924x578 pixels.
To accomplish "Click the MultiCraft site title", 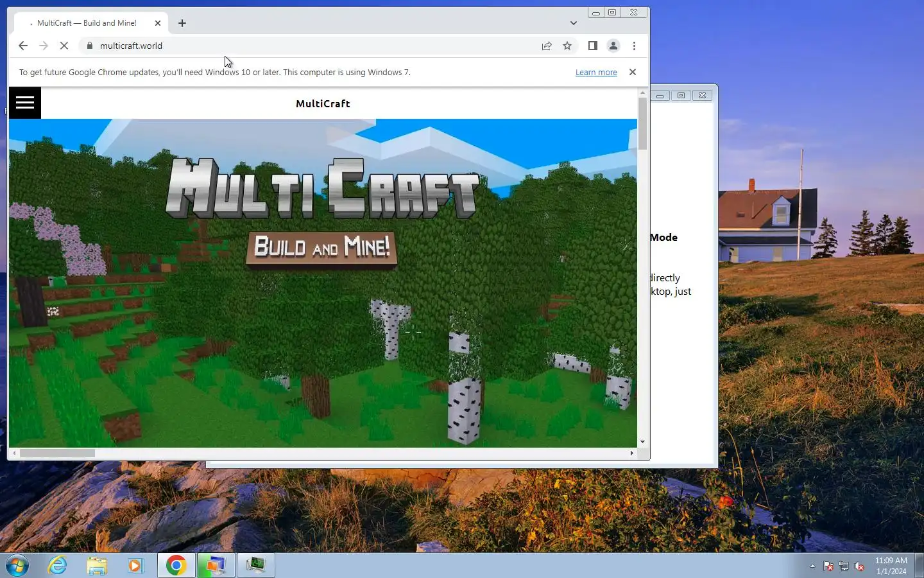I will 323,103.
